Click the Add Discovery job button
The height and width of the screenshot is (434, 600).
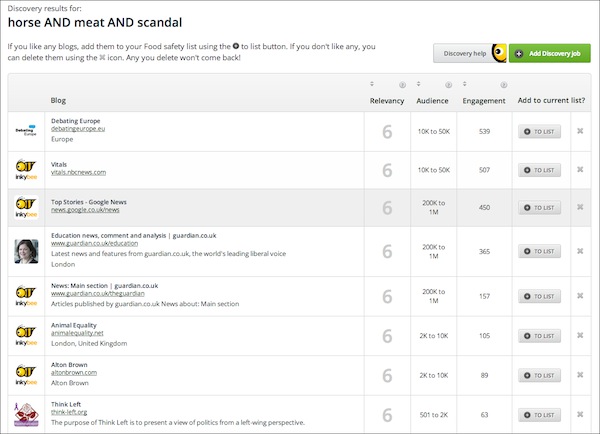pyautogui.click(x=549, y=53)
